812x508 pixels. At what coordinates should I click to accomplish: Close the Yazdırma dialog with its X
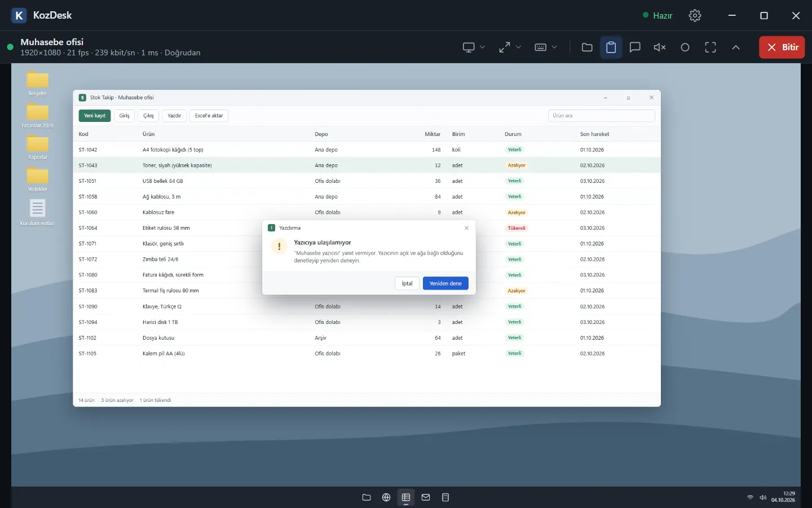(466, 228)
